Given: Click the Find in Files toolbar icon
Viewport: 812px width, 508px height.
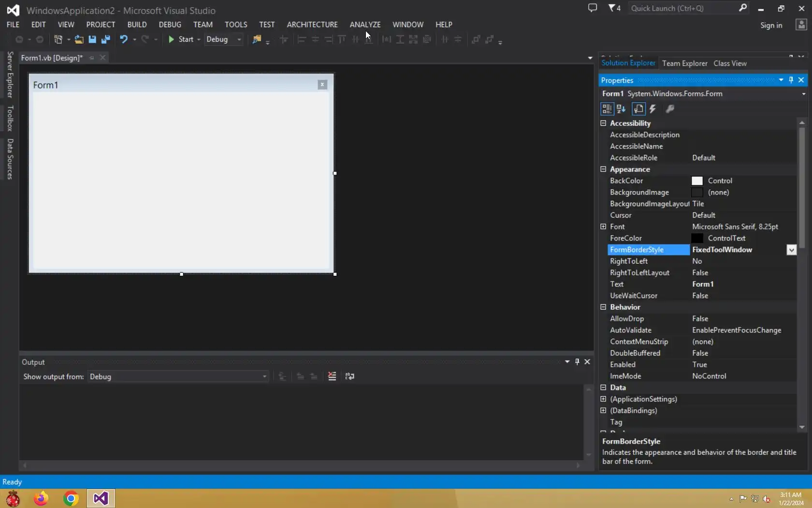Looking at the screenshot, I should tap(257, 40).
